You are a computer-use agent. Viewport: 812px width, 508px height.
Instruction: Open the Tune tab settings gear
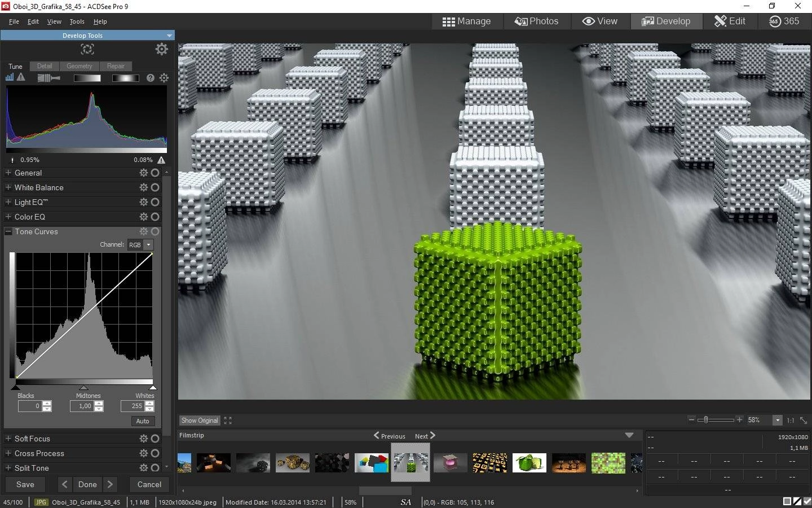(164, 78)
